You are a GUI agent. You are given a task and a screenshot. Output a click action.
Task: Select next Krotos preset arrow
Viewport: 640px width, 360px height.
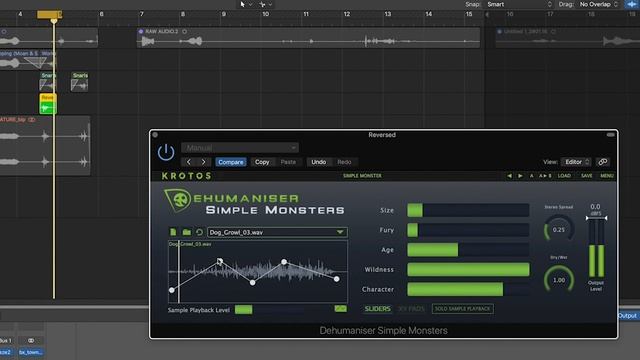click(x=520, y=176)
